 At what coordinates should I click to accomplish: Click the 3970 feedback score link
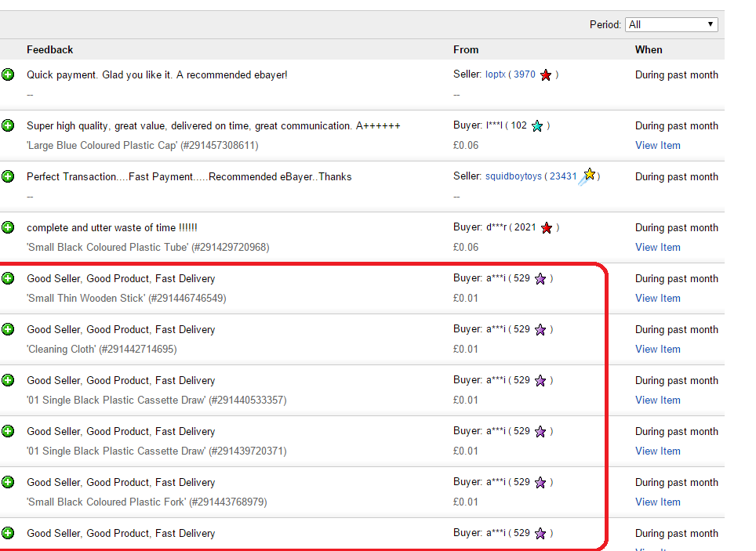(x=524, y=75)
